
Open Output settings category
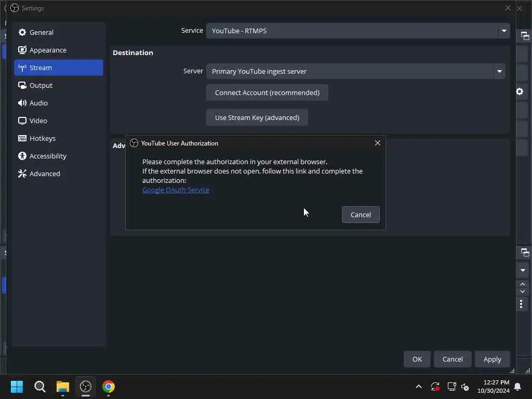tap(58, 85)
